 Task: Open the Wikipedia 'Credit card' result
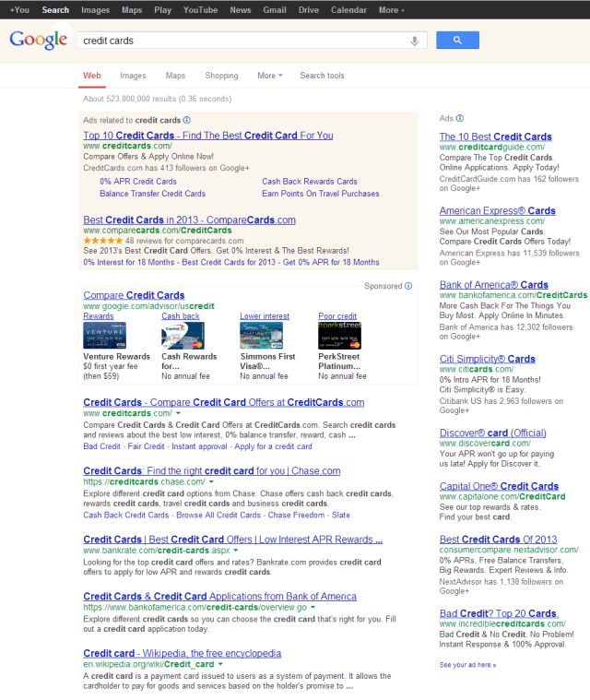coord(183,654)
